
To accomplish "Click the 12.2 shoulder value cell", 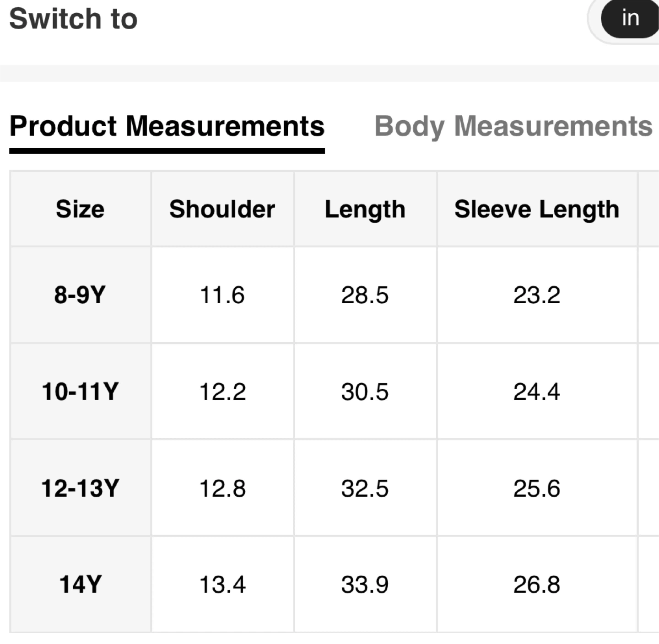I will (x=222, y=392).
